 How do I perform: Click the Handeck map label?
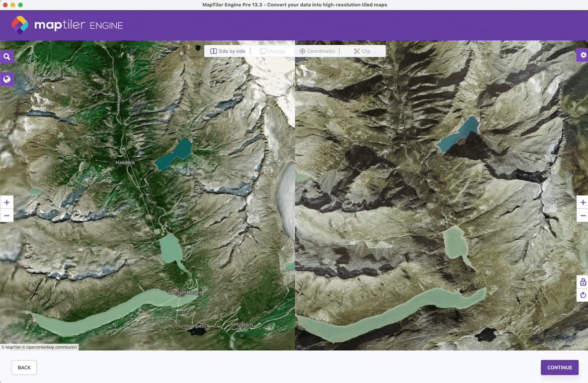pos(125,163)
